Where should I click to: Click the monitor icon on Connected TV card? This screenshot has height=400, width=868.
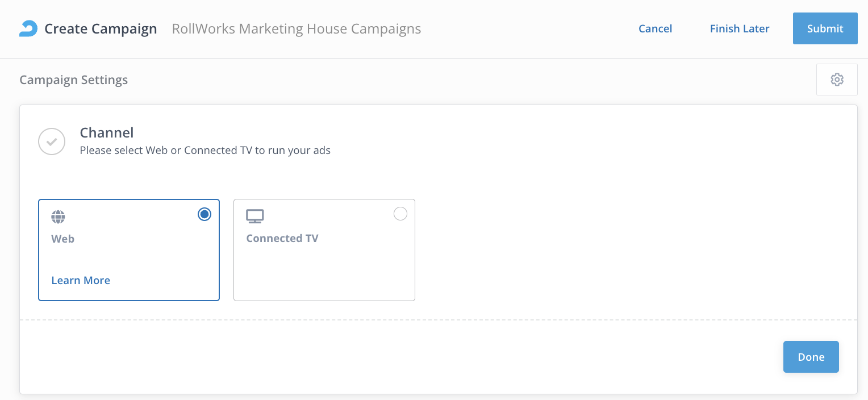(254, 216)
